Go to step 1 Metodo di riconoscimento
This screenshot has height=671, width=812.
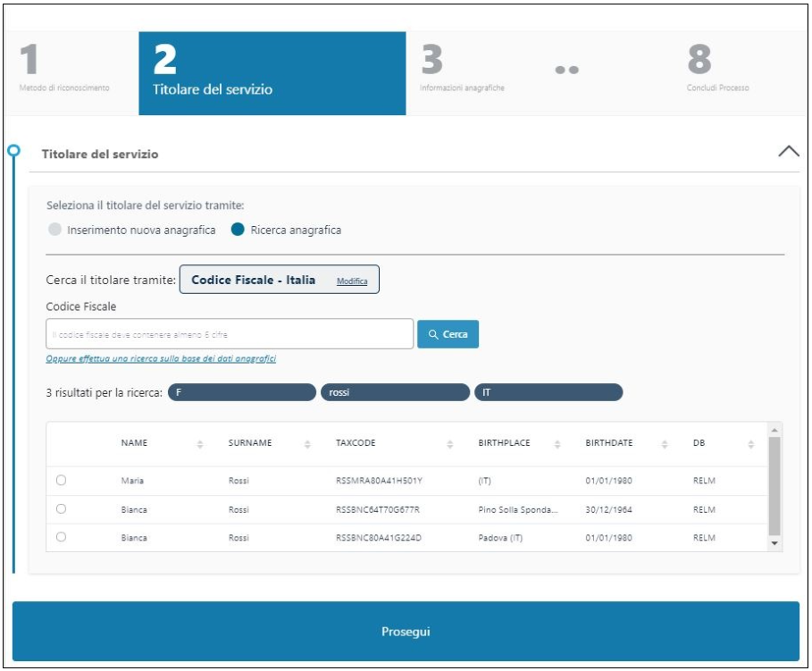click(64, 71)
